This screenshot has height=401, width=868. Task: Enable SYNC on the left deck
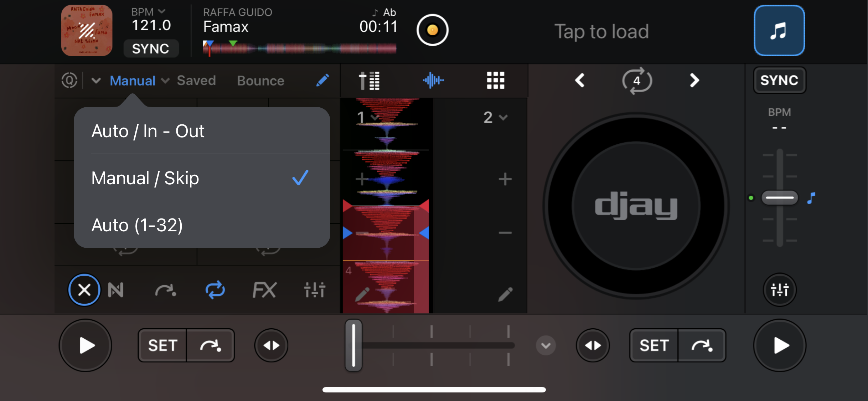tap(151, 48)
